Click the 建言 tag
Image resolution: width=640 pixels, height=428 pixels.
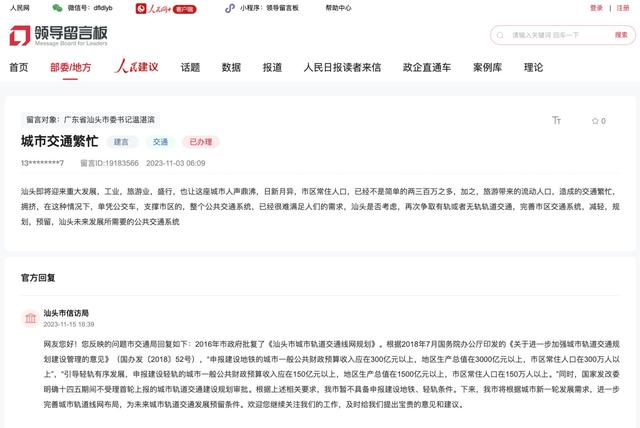122,142
